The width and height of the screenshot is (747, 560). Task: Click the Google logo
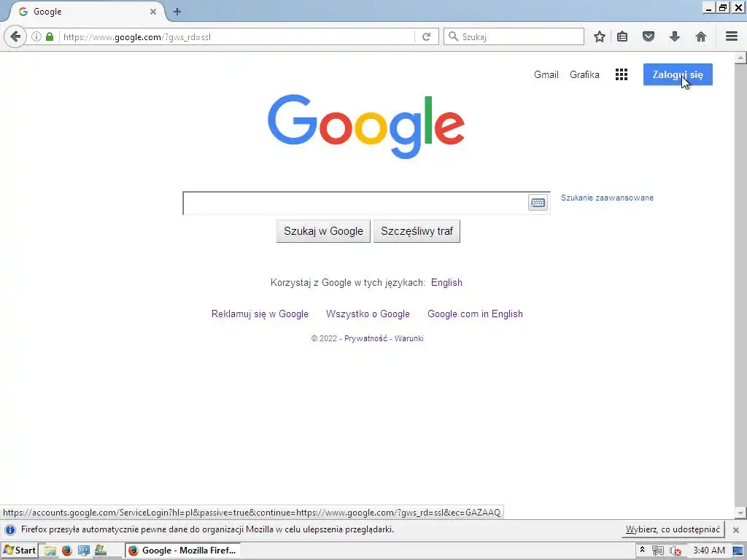point(366,126)
